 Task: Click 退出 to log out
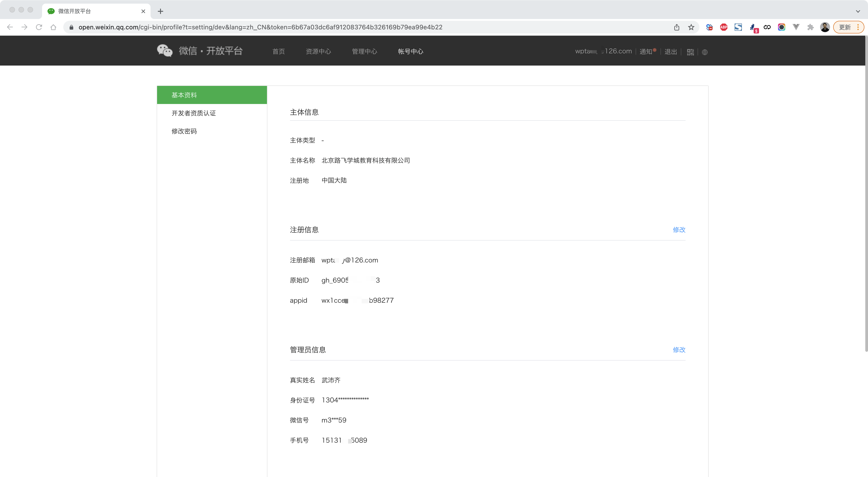click(670, 52)
